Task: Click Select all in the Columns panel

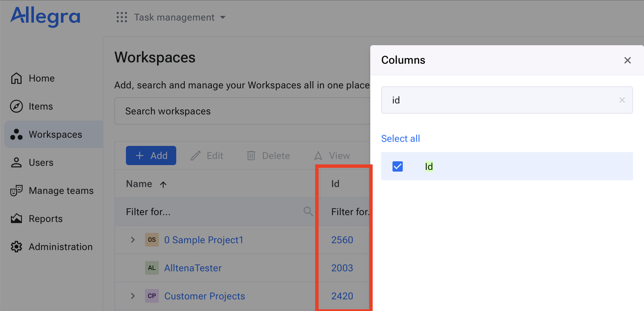Action: 400,138
